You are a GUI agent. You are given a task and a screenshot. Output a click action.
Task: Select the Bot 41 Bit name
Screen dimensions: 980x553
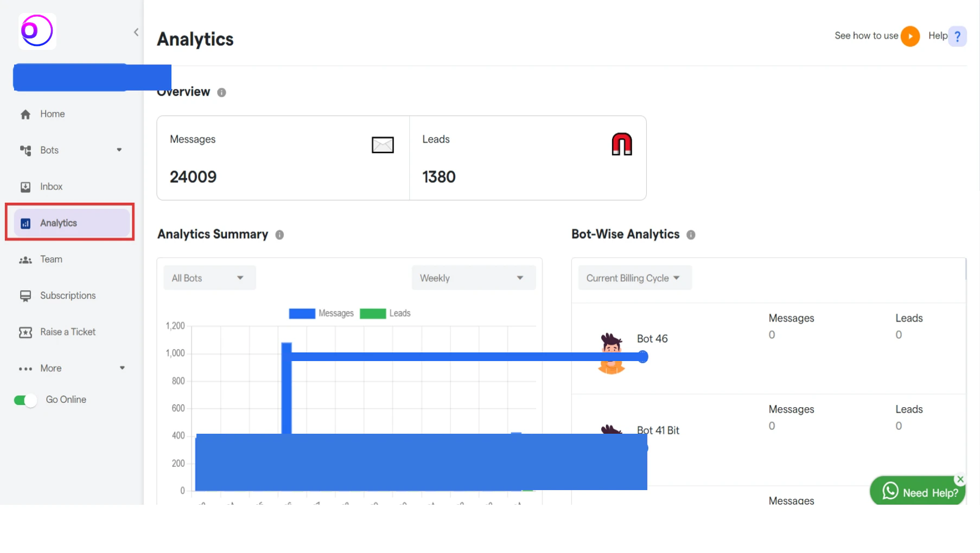click(658, 430)
